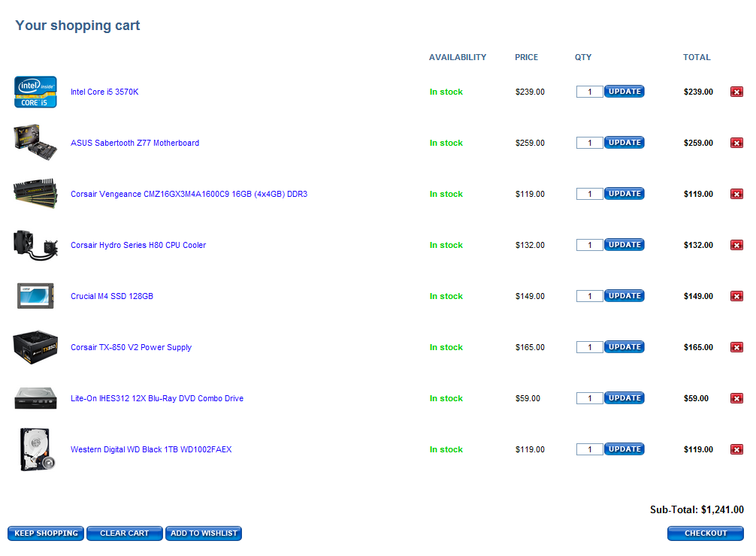Open the Corsair Vengeance RAM product image

(35, 194)
